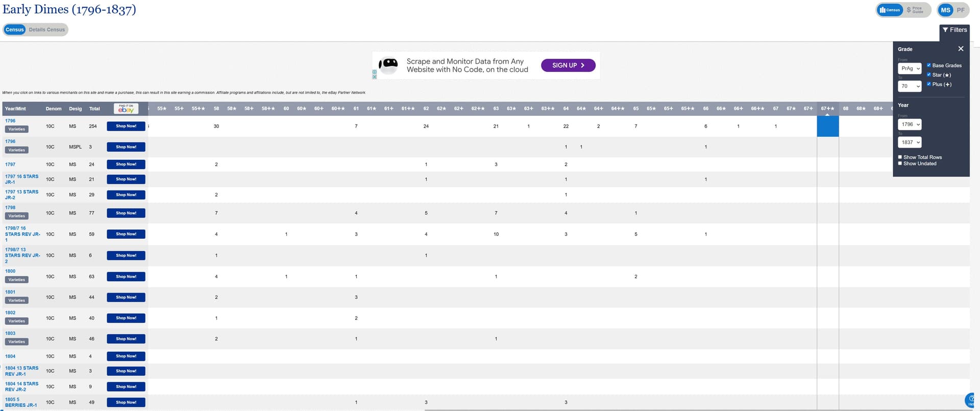Click the Find it on eBay logo
Screen dimensions: 980x411
click(126, 109)
